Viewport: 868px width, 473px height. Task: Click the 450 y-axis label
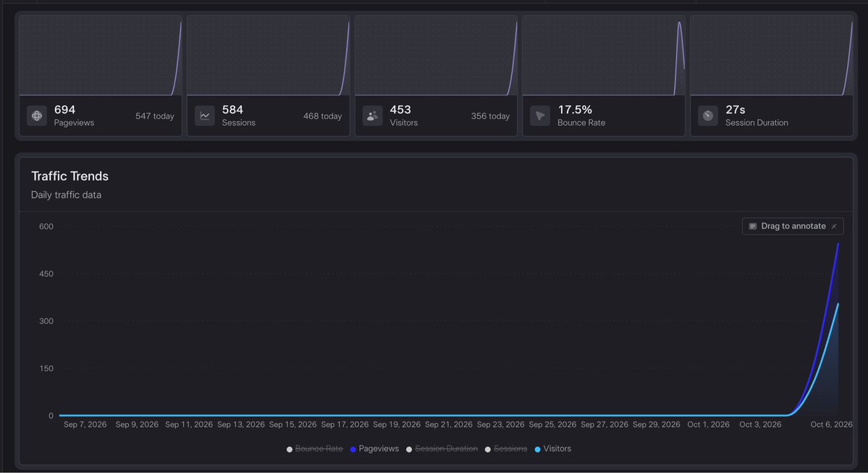point(46,274)
